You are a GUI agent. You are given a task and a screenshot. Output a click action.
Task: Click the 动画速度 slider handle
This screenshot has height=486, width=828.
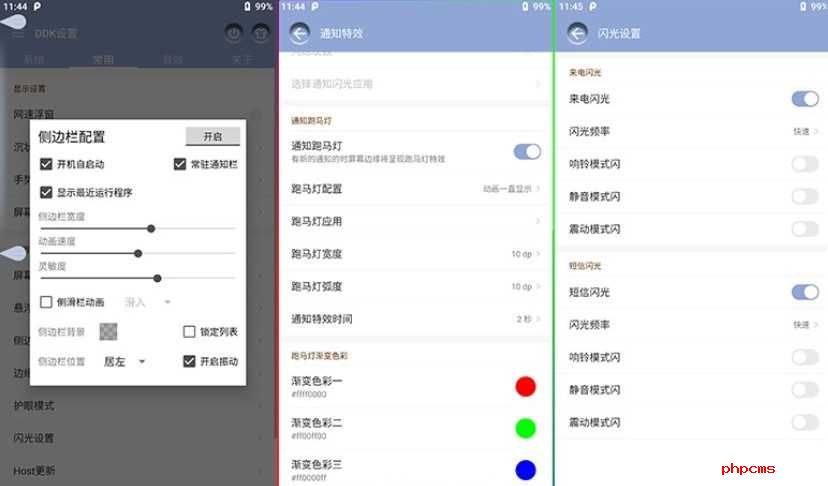point(138,254)
